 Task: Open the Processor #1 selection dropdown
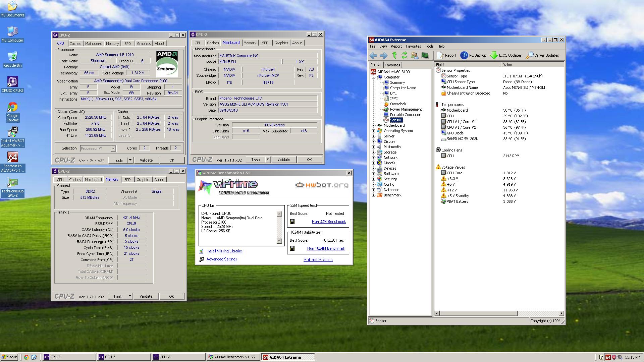click(113, 148)
